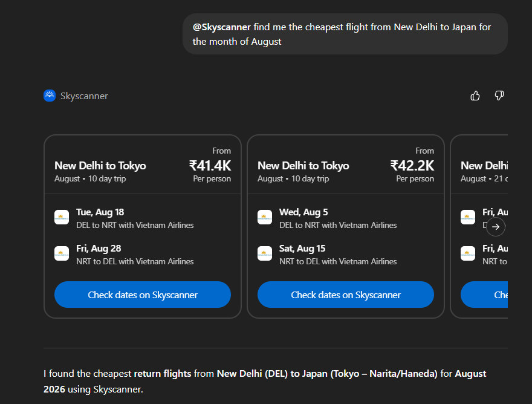Click Vietnam Airlines logo beside Fri, Aug 28
The image size is (532, 404).
[x=62, y=254]
